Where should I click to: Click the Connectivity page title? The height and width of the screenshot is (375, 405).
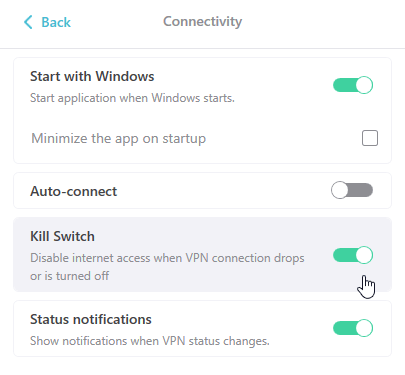click(202, 22)
